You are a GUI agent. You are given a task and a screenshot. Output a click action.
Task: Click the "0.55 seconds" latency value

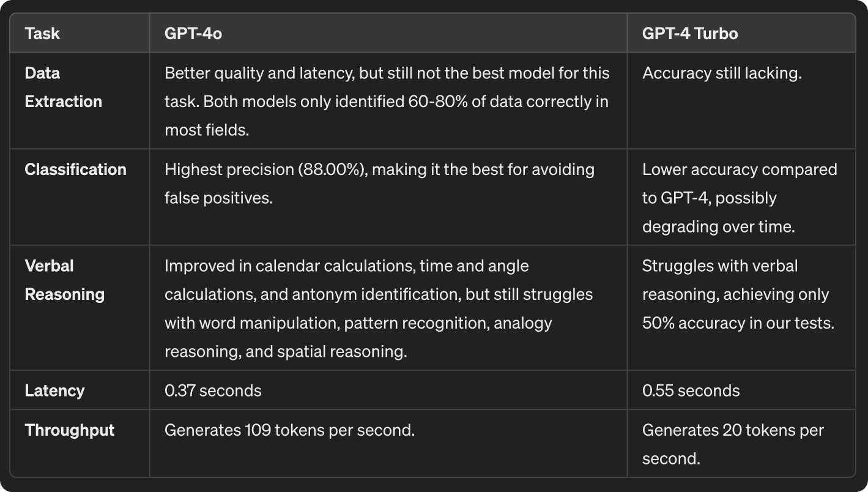[x=691, y=390]
